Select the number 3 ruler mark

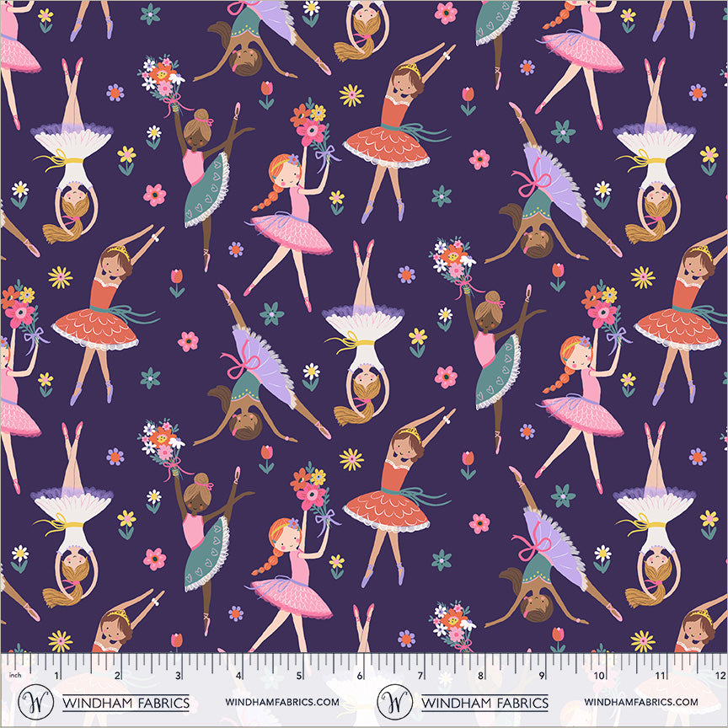[x=178, y=677]
